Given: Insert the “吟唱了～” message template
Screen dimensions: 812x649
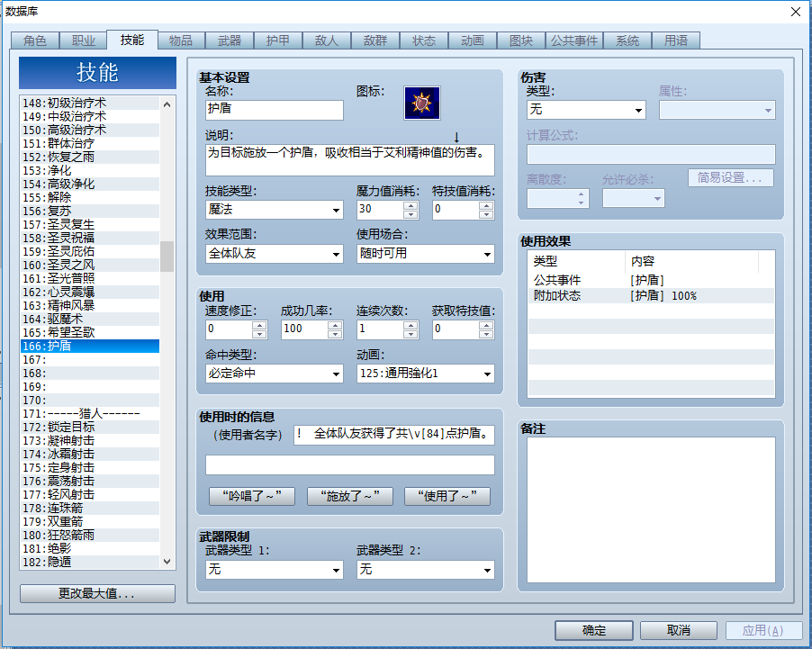Looking at the screenshot, I should [x=252, y=496].
